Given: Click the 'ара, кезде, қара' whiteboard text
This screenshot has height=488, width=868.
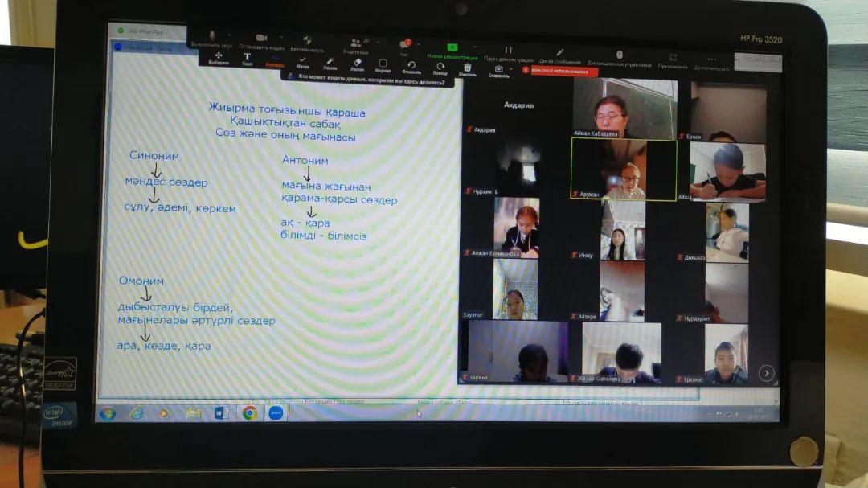Looking at the screenshot, I should [164, 346].
